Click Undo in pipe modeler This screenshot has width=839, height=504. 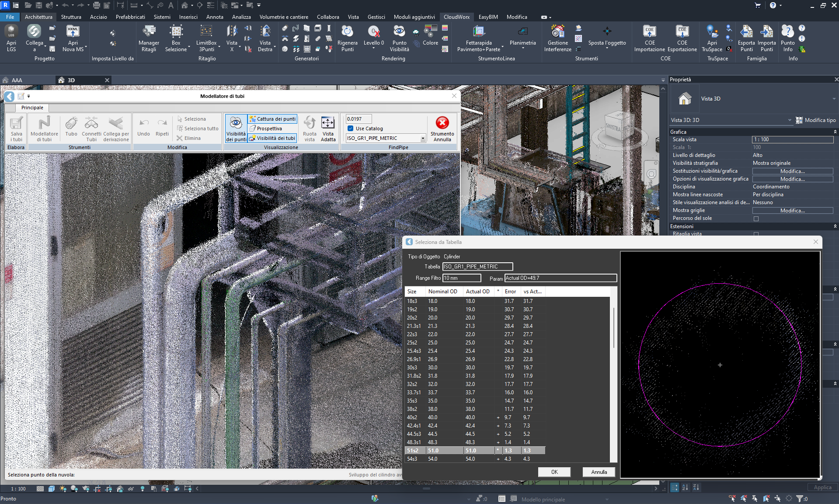pos(143,127)
